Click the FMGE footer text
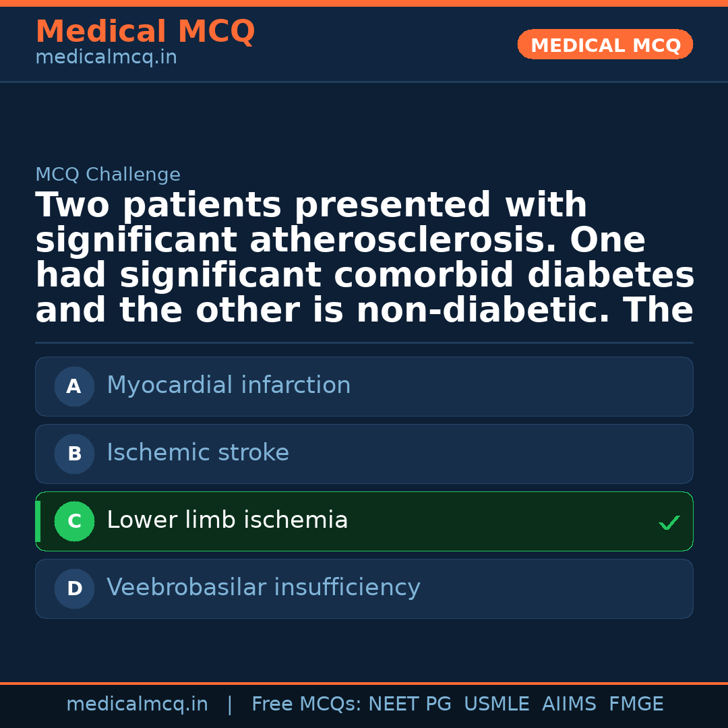 636,704
